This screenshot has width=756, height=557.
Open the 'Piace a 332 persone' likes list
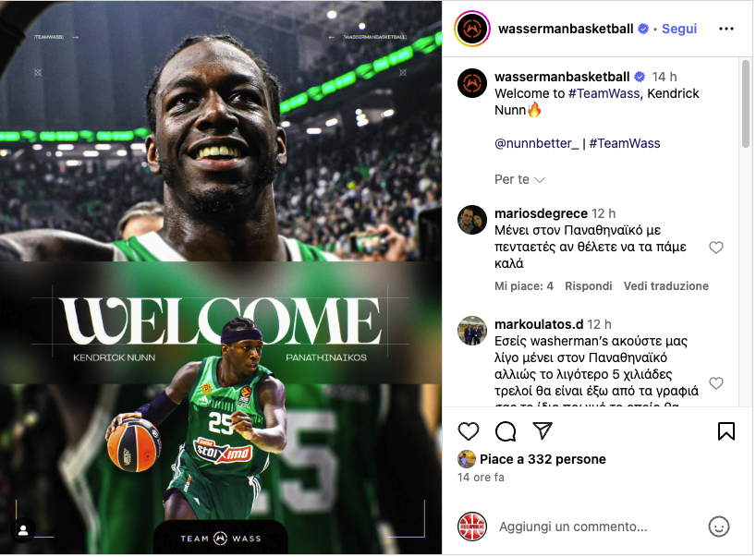coord(543,460)
